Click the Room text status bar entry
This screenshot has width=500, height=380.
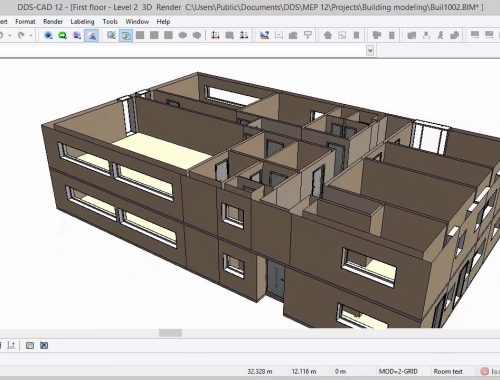coord(448,371)
